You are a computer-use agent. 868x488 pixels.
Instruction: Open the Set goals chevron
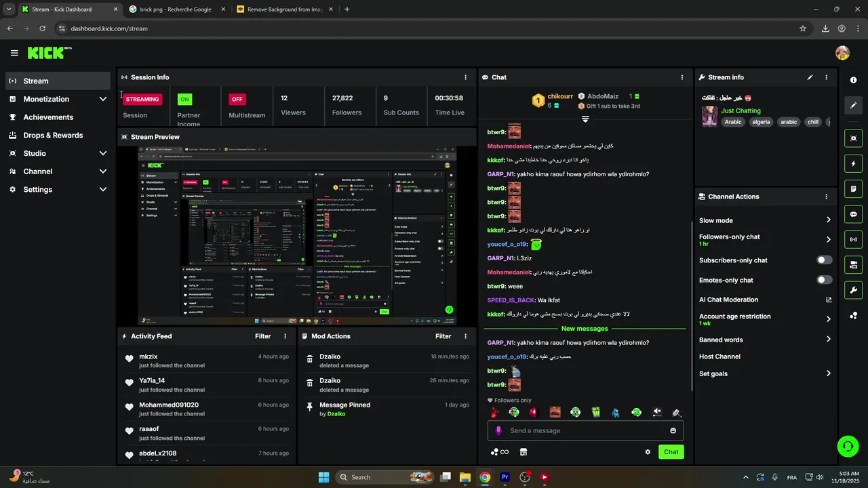(829, 373)
